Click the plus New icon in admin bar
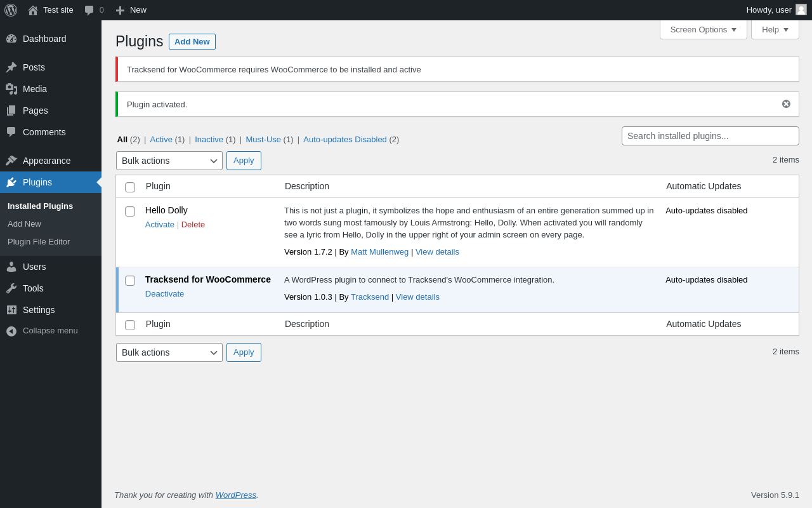Screen dimensions: 812x508 pos(120,10)
